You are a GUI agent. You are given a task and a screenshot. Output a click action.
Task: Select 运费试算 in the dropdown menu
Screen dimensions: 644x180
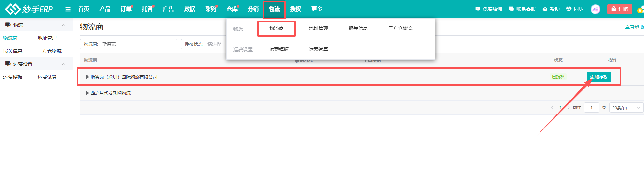click(x=319, y=49)
